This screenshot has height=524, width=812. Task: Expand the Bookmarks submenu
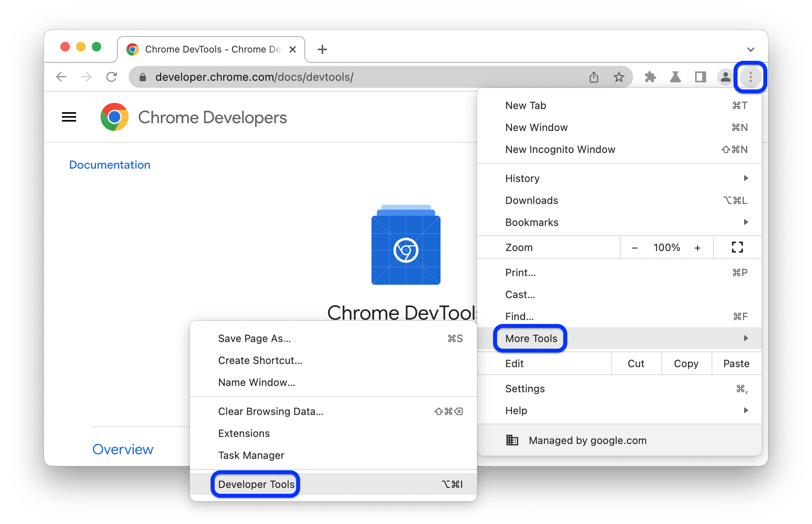pyautogui.click(x=744, y=222)
